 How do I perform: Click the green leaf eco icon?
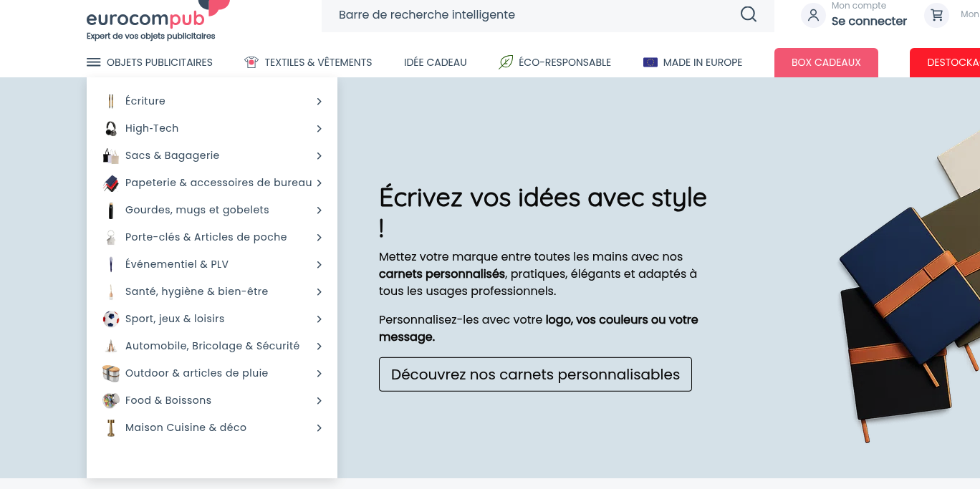click(x=506, y=62)
